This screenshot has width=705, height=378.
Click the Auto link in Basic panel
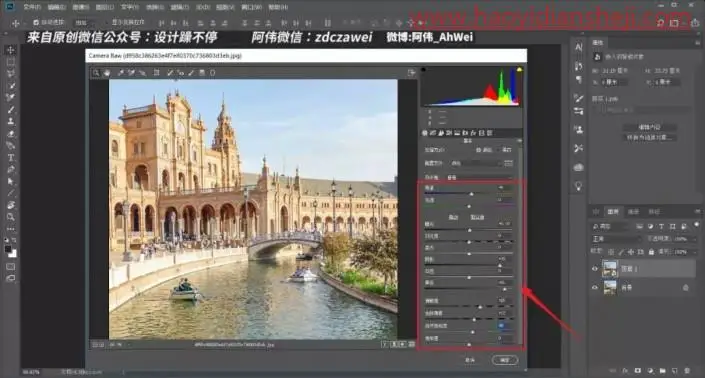coord(453,217)
